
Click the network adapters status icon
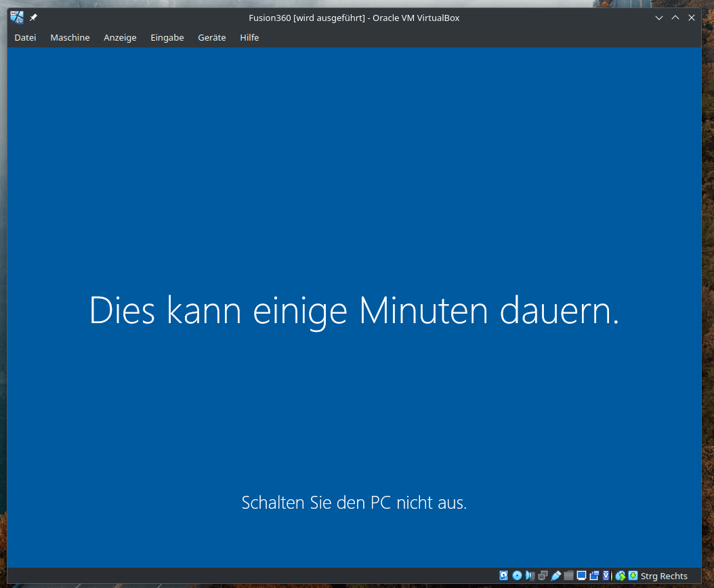(x=543, y=576)
